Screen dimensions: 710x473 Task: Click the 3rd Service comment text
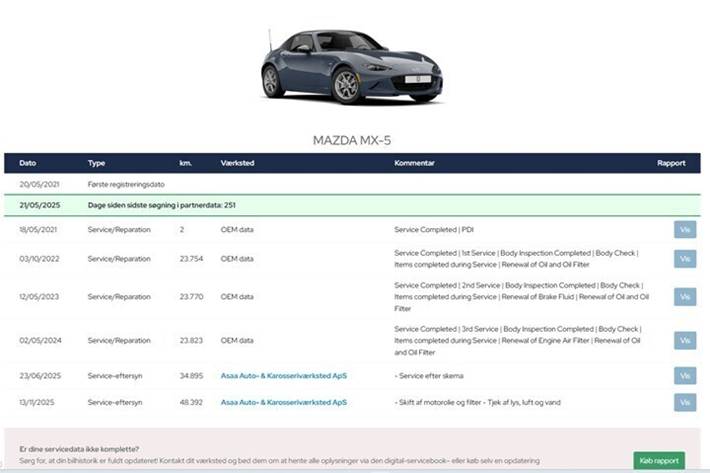click(518, 340)
